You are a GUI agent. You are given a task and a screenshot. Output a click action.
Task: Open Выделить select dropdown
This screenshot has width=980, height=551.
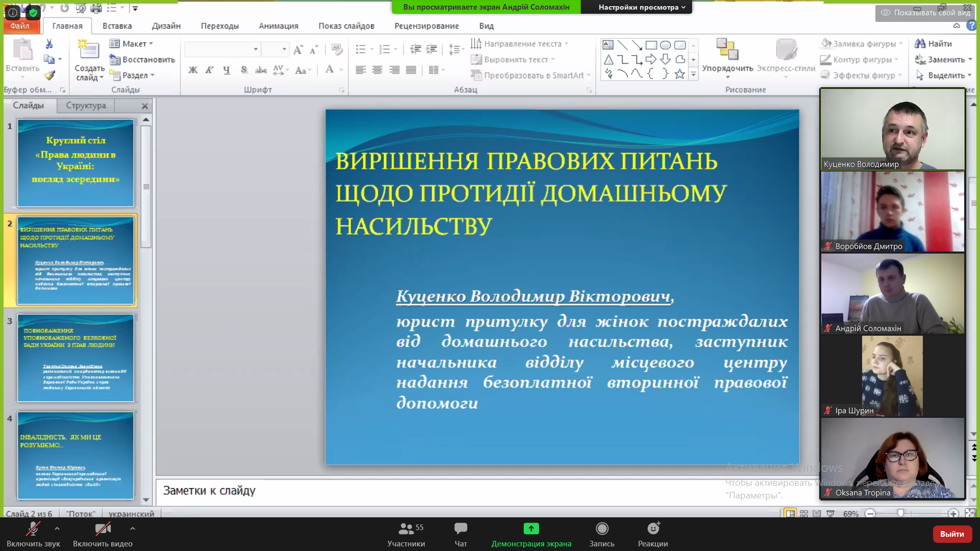943,76
